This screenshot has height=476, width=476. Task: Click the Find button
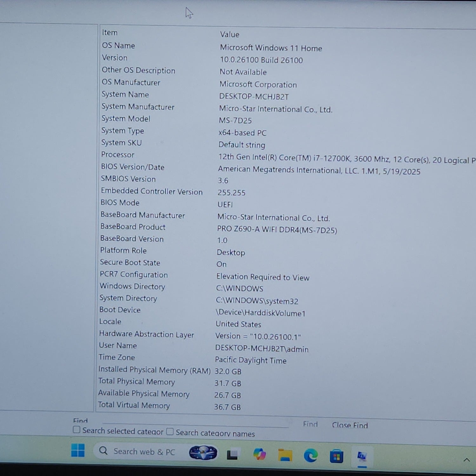[310, 424]
